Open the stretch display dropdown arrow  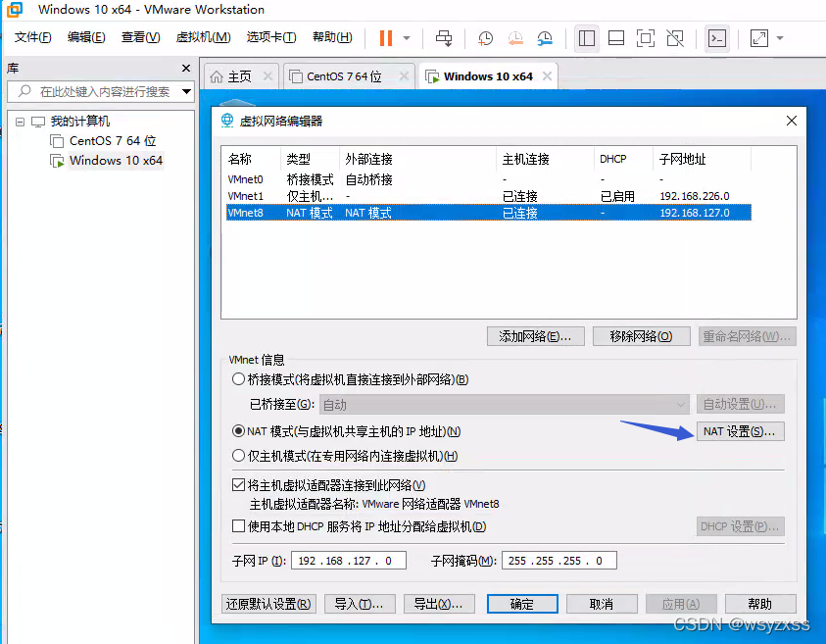coord(780,38)
